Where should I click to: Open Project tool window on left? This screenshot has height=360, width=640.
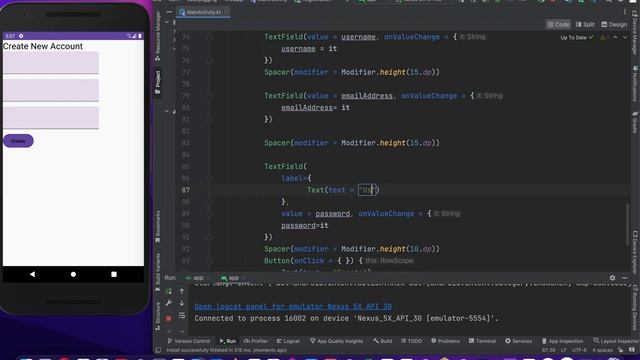(x=158, y=82)
